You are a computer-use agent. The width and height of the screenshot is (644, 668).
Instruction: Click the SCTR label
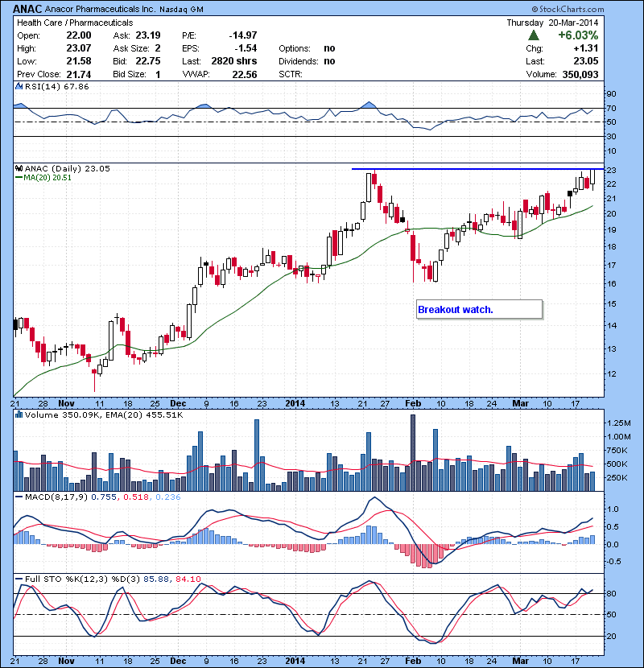point(291,74)
